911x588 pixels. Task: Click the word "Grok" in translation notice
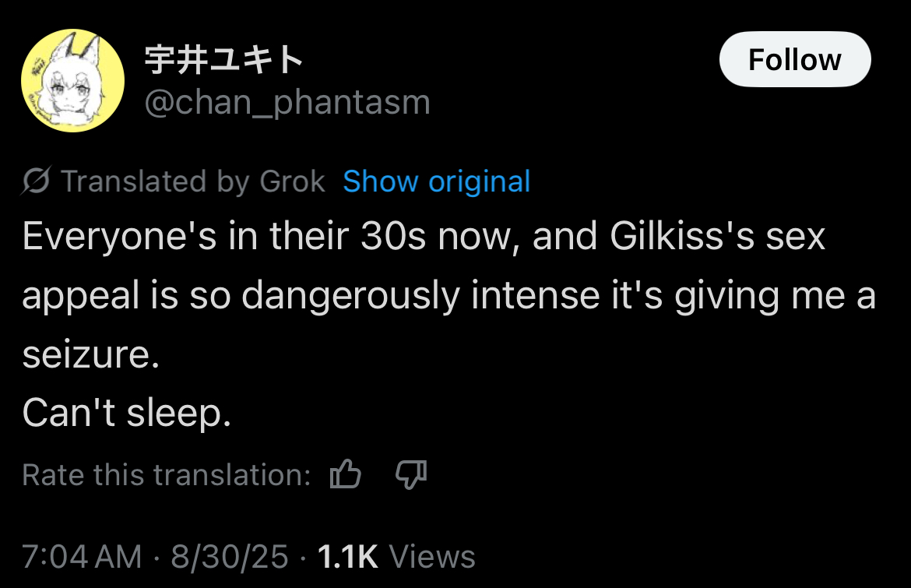pyautogui.click(x=292, y=181)
